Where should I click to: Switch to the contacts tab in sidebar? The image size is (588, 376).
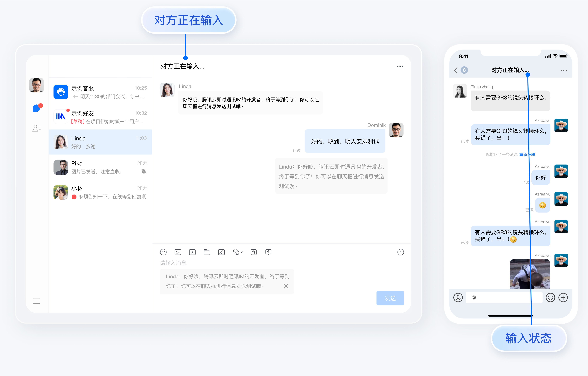point(36,128)
